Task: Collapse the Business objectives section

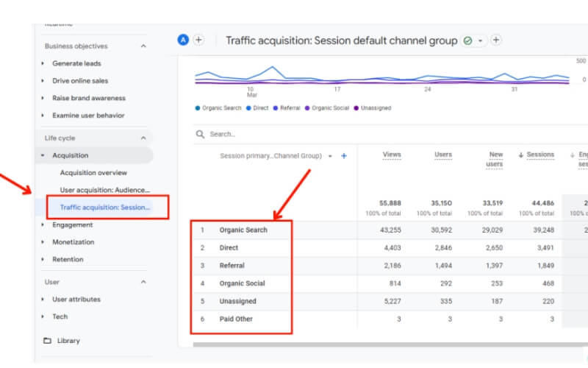Action: pyautogui.click(x=143, y=46)
